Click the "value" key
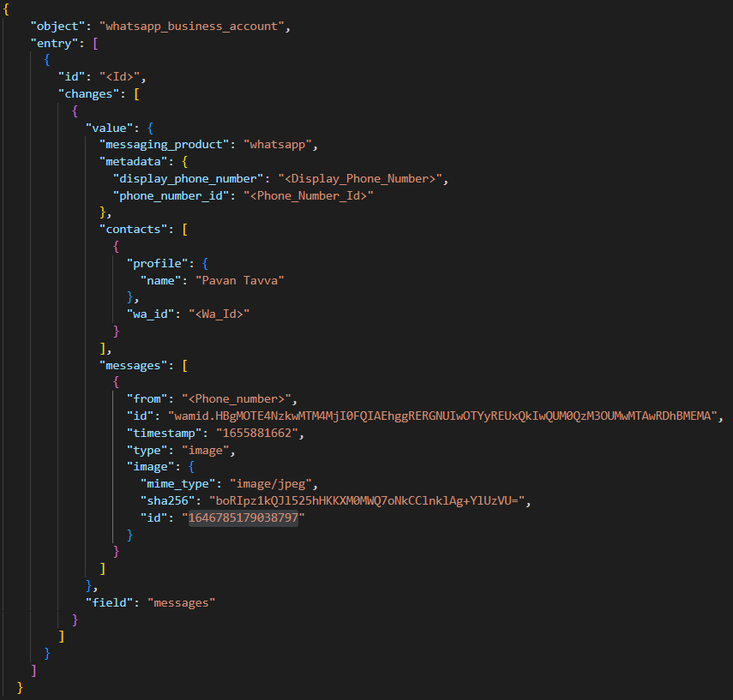Screen dimensions: 733x700 tap(110, 128)
